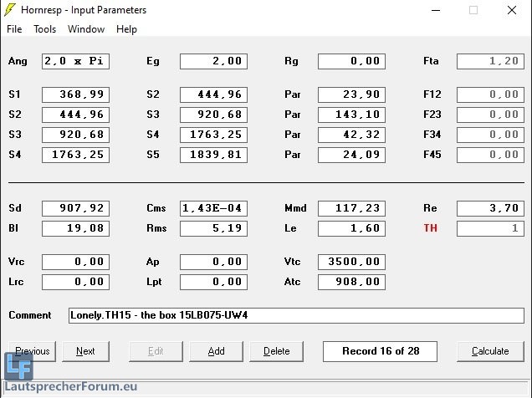Click the Ang input field
The image size is (532, 398).
point(75,61)
